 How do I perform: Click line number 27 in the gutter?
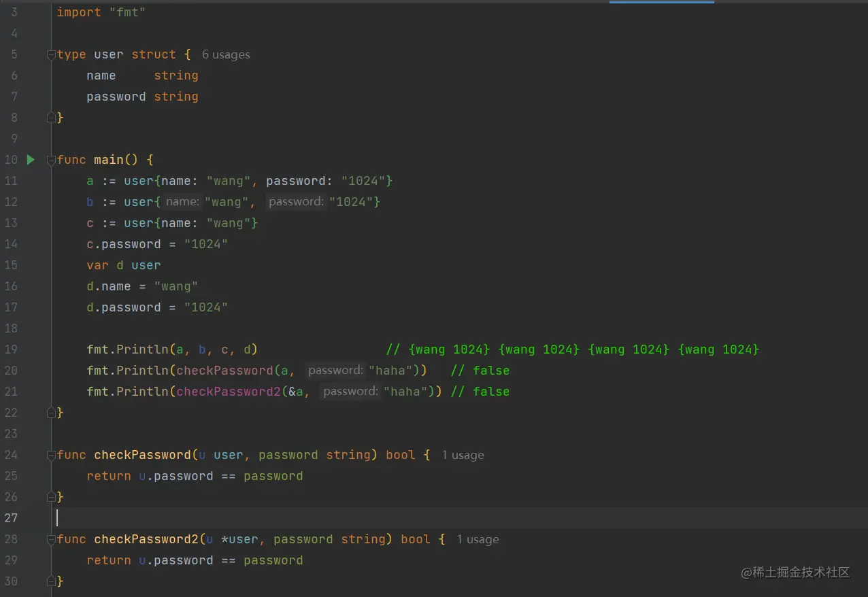pos(11,518)
